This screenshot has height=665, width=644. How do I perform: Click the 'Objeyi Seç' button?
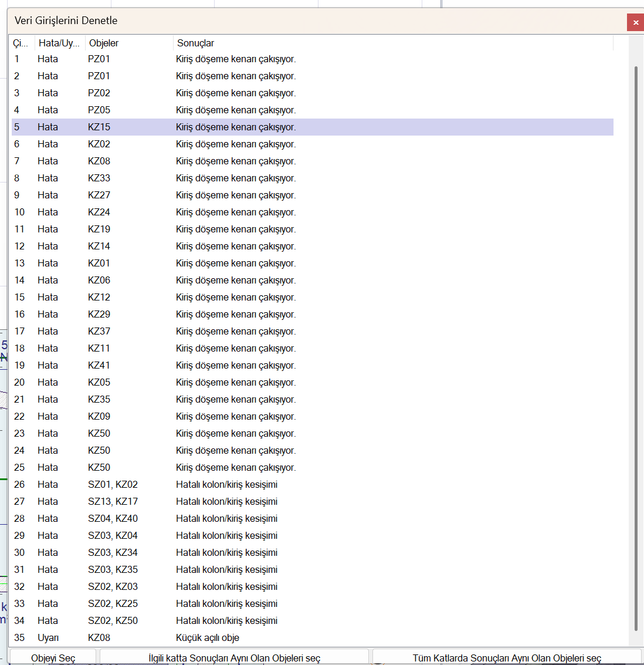53,657
